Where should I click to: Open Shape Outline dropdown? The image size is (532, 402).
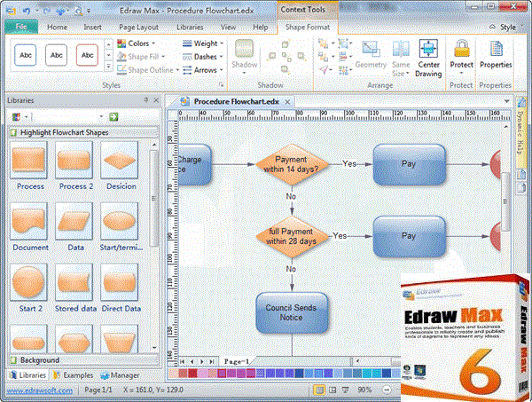pos(148,70)
